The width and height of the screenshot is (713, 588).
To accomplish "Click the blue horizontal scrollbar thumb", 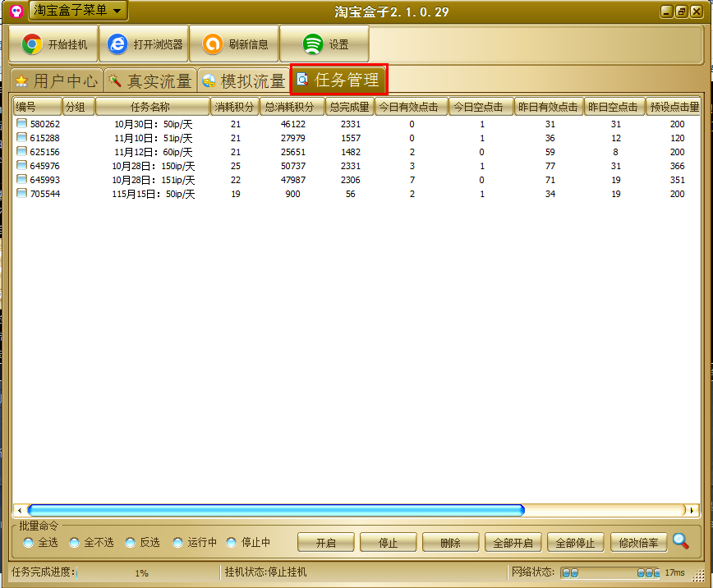I will pos(275,510).
